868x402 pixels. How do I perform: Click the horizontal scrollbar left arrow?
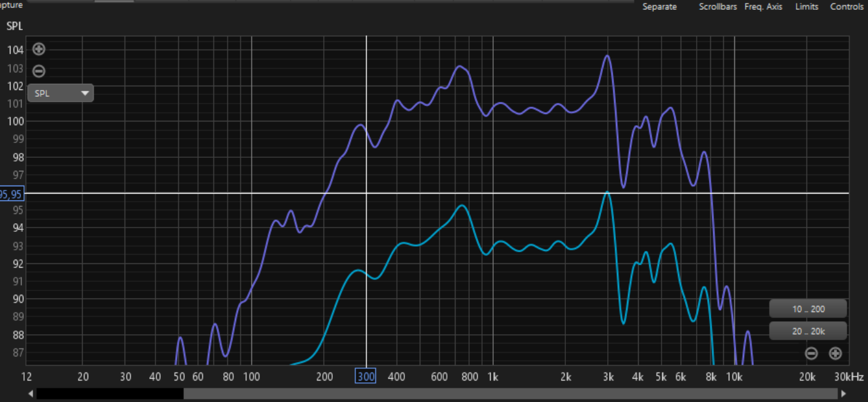(x=31, y=393)
